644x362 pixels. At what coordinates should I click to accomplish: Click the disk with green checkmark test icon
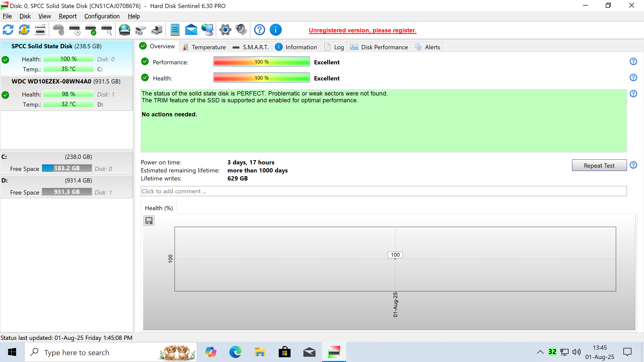coord(91,30)
